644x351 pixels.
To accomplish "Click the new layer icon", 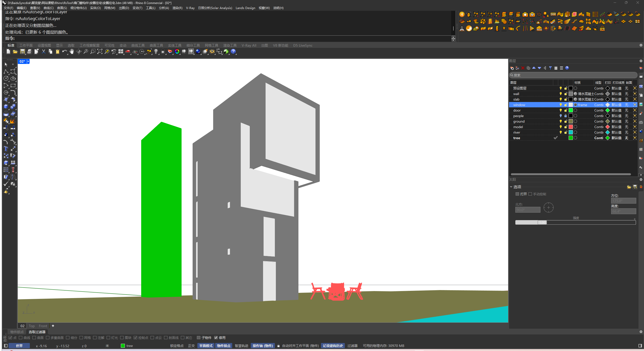I will click(512, 68).
